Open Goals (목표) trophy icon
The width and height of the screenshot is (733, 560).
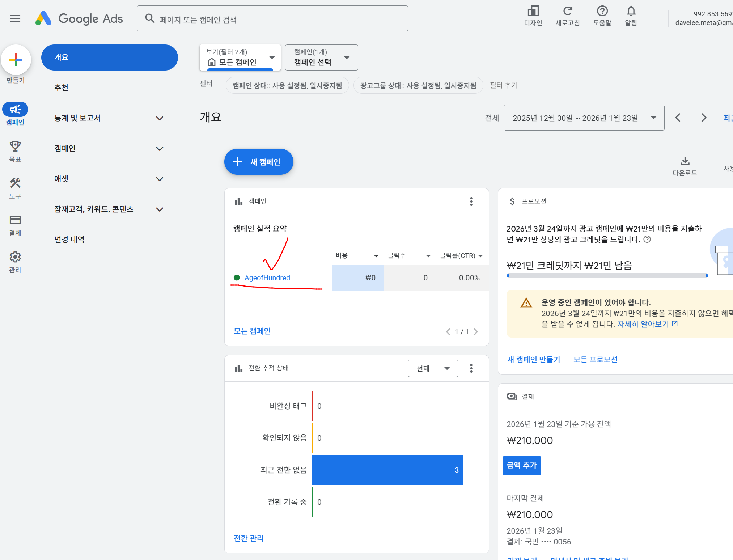click(x=15, y=147)
